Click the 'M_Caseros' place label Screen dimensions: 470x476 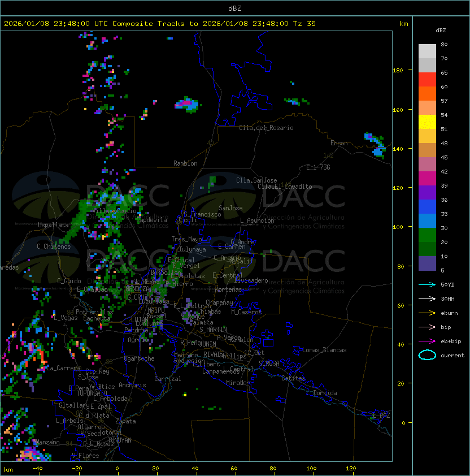coord(246,311)
